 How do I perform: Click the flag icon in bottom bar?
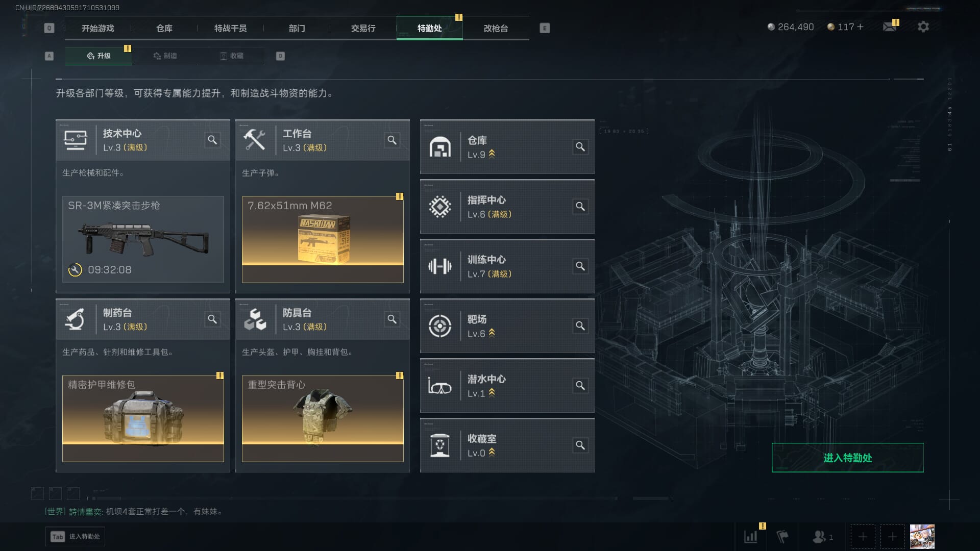tap(782, 537)
